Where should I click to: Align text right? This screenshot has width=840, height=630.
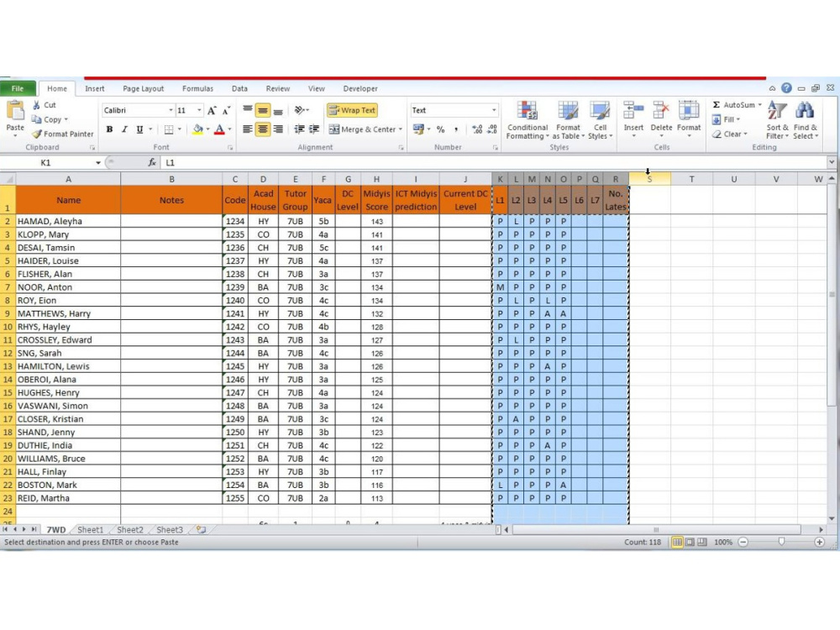(278, 129)
